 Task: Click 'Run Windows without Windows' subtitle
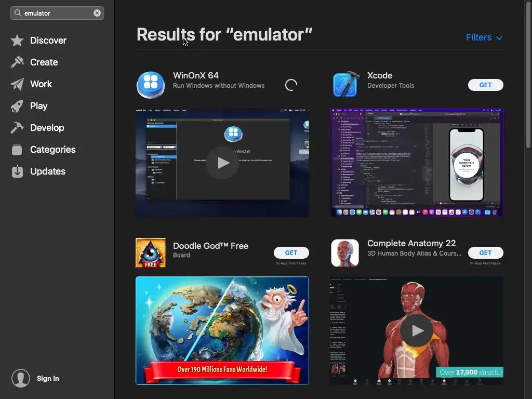pos(219,86)
